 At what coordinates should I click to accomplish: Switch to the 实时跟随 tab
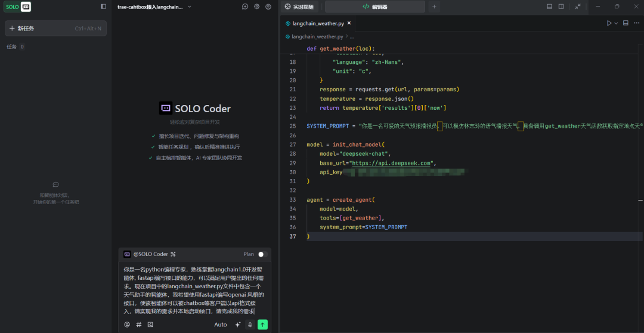click(300, 7)
